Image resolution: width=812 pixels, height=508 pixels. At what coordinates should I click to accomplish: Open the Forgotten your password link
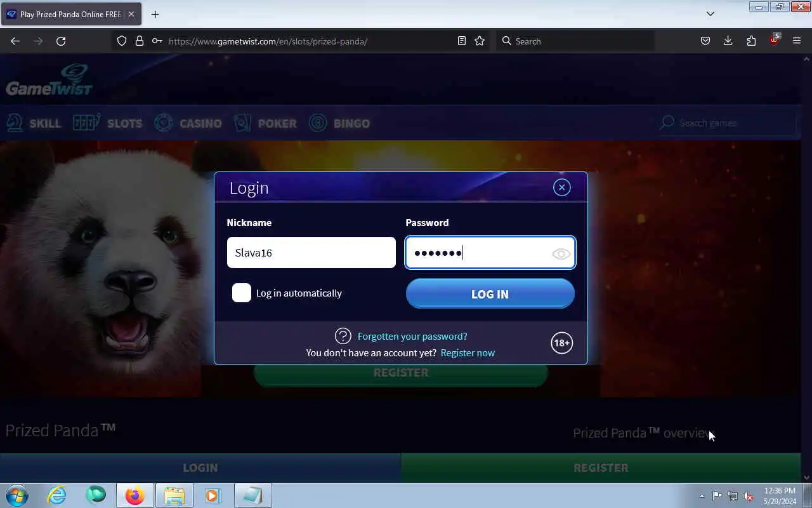click(x=412, y=337)
